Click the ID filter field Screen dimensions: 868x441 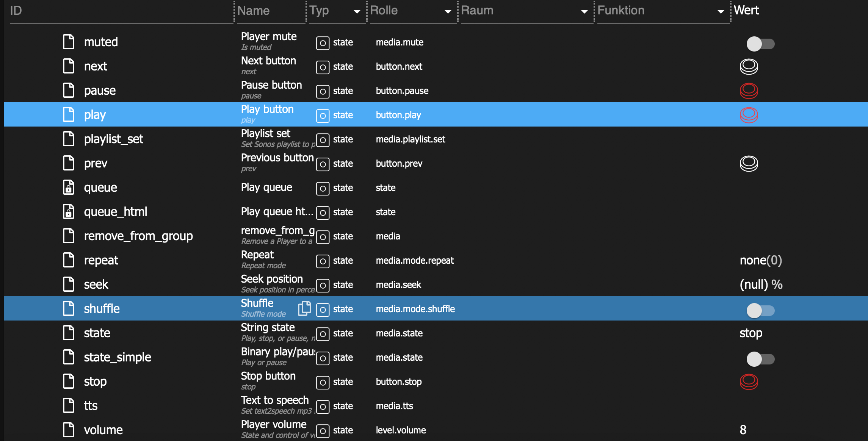[121, 11]
